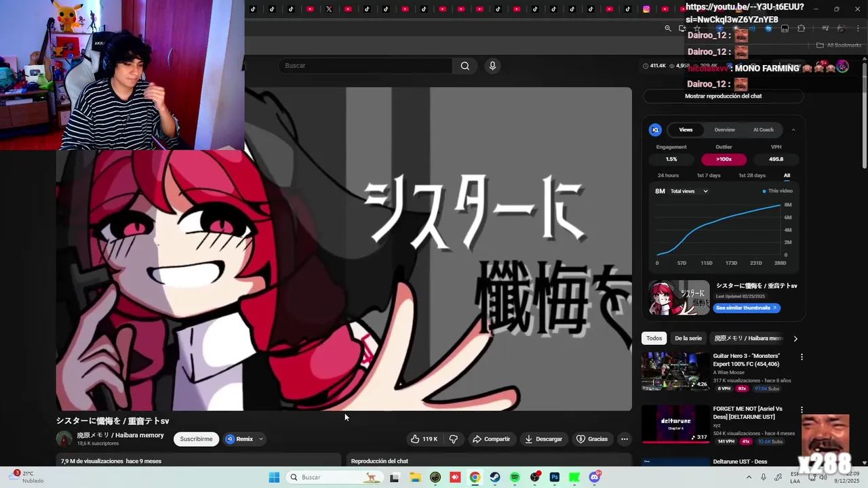Click the YouTube search magnifier icon

(x=465, y=66)
